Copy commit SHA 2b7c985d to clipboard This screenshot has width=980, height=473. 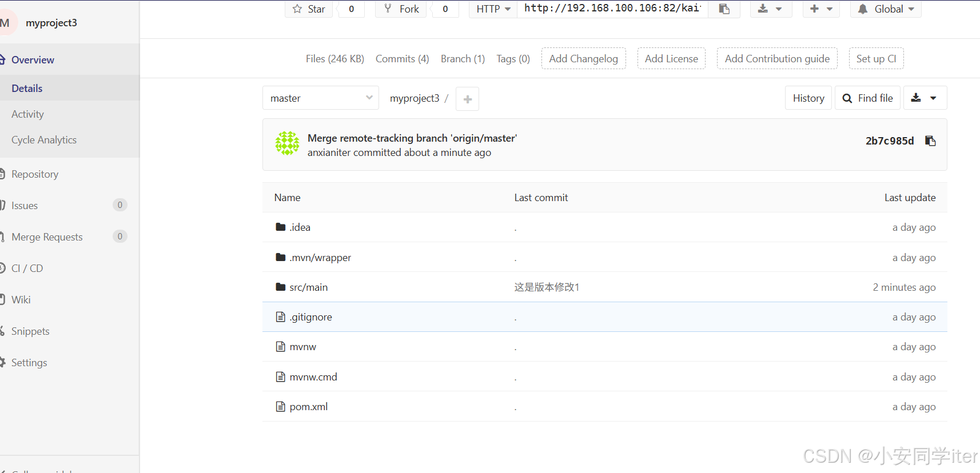coord(930,141)
